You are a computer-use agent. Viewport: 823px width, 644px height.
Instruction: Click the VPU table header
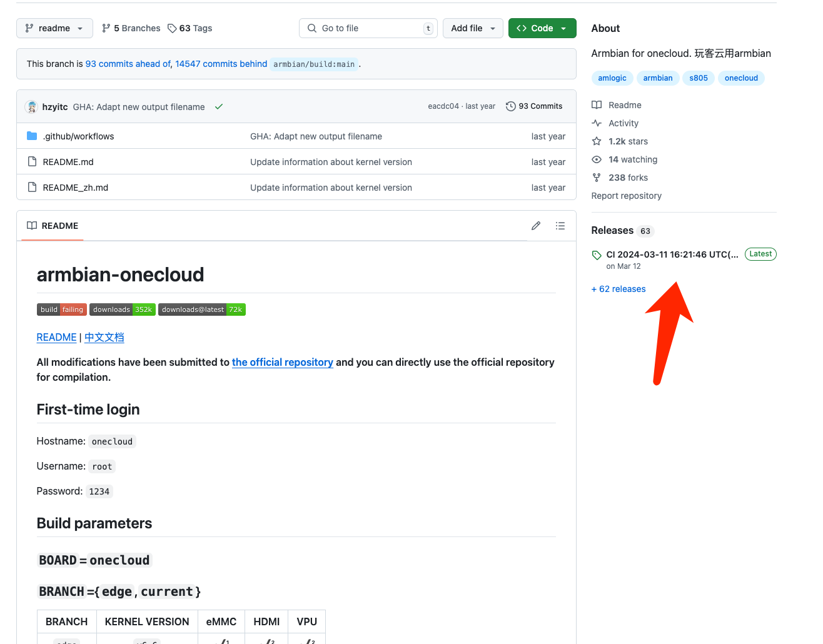(x=307, y=621)
